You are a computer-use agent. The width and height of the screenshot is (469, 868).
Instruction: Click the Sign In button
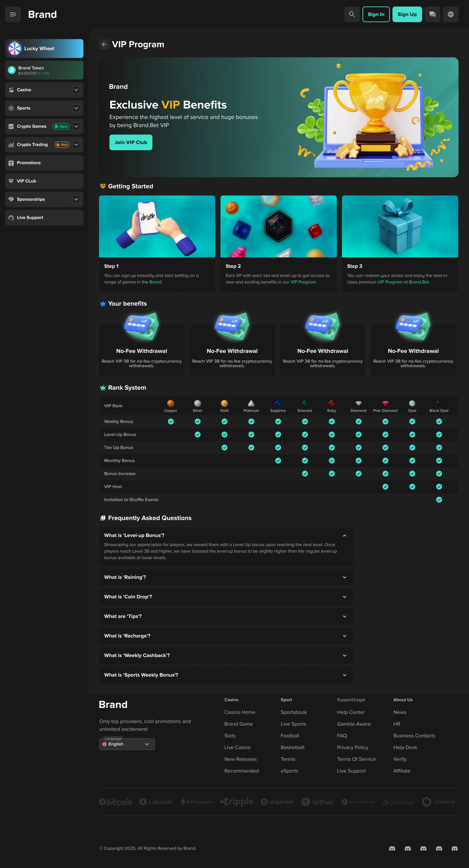[x=376, y=14]
